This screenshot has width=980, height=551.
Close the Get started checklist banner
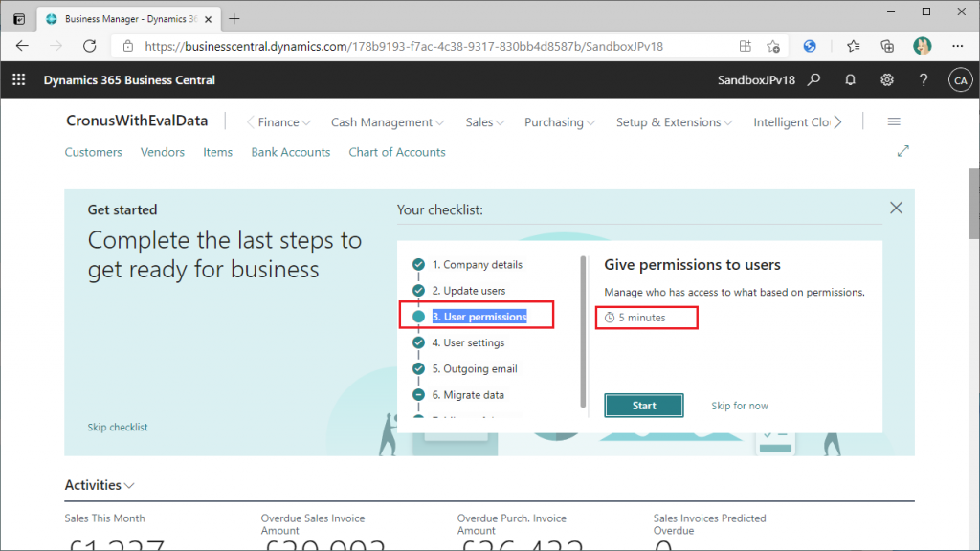tap(896, 208)
